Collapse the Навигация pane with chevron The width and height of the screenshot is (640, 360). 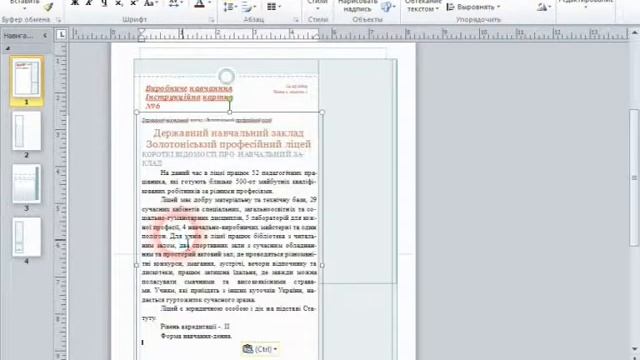pyautogui.click(x=45, y=36)
